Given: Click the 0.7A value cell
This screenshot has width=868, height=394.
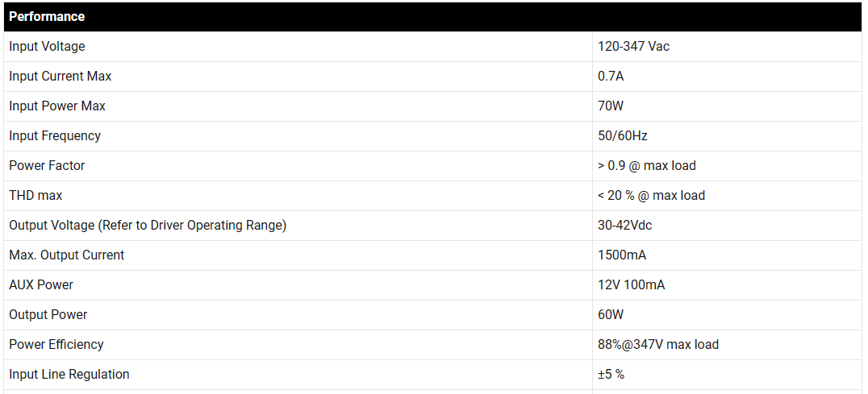Looking at the screenshot, I should pos(611,77).
